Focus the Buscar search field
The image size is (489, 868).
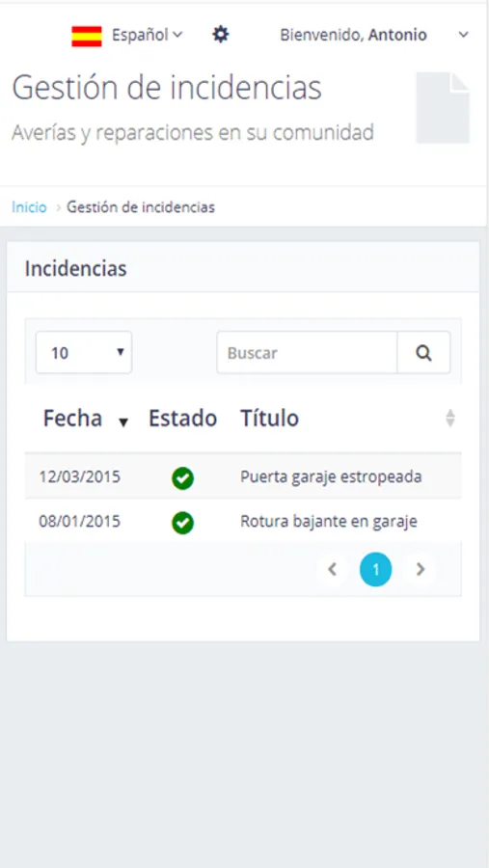coord(307,353)
